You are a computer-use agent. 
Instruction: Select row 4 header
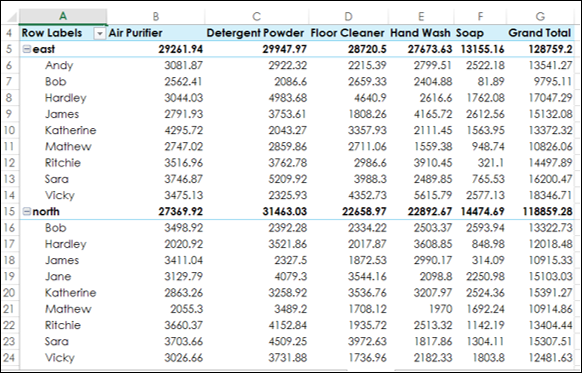(x=9, y=33)
